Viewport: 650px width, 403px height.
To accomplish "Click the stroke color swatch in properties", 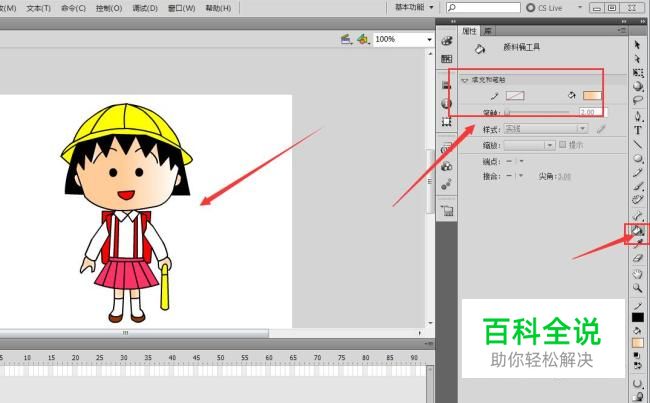I will pyautogui.click(x=515, y=96).
